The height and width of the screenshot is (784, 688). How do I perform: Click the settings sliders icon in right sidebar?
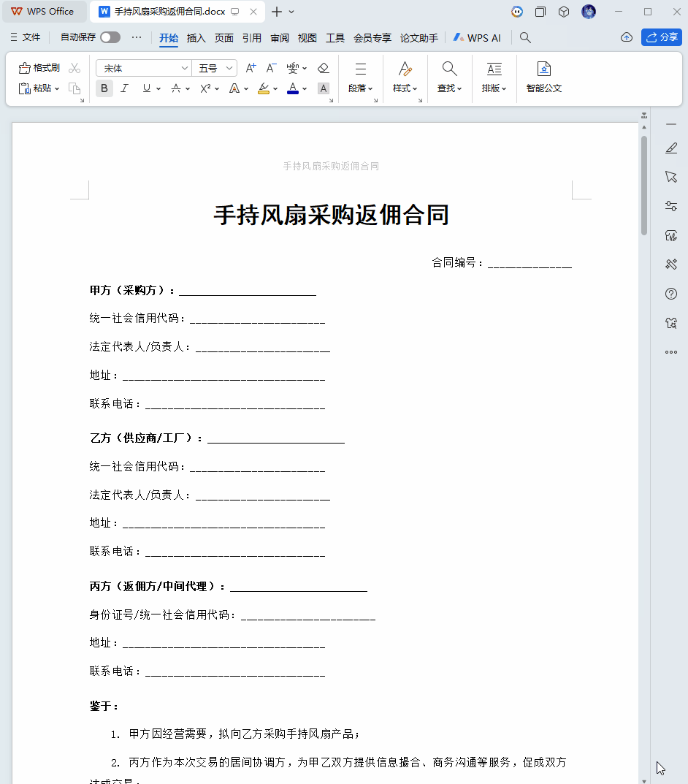[671, 206]
